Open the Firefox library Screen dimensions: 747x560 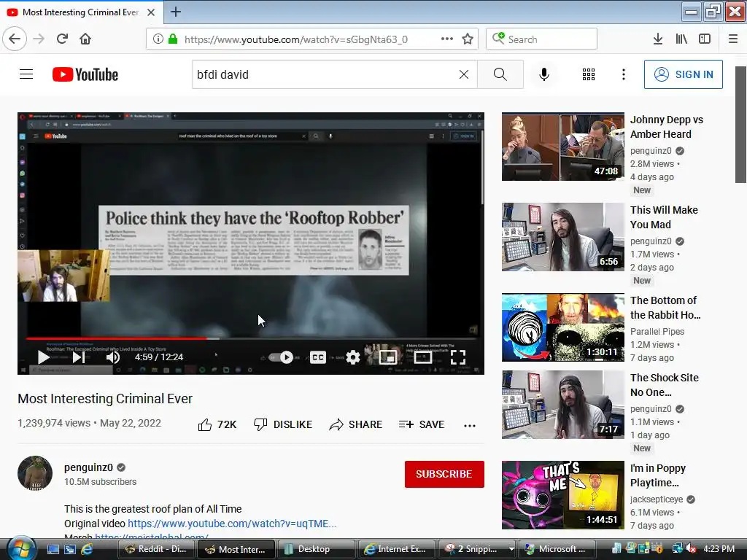pyautogui.click(x=681, y=39)
